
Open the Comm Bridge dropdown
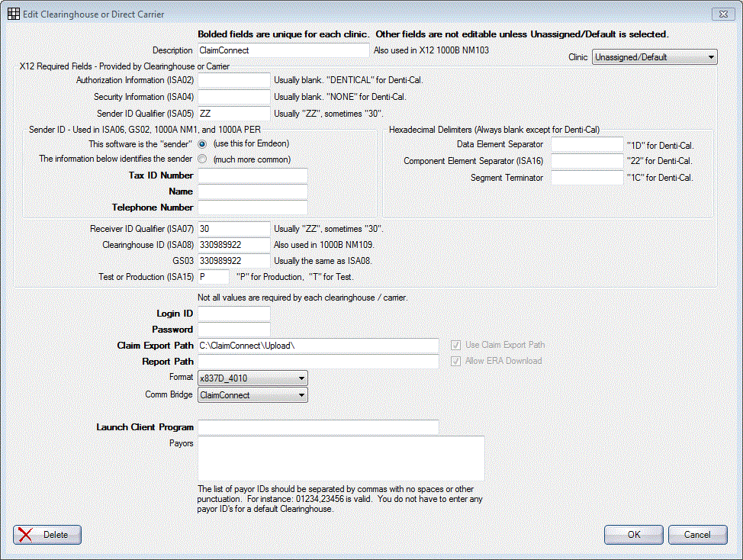252,394
